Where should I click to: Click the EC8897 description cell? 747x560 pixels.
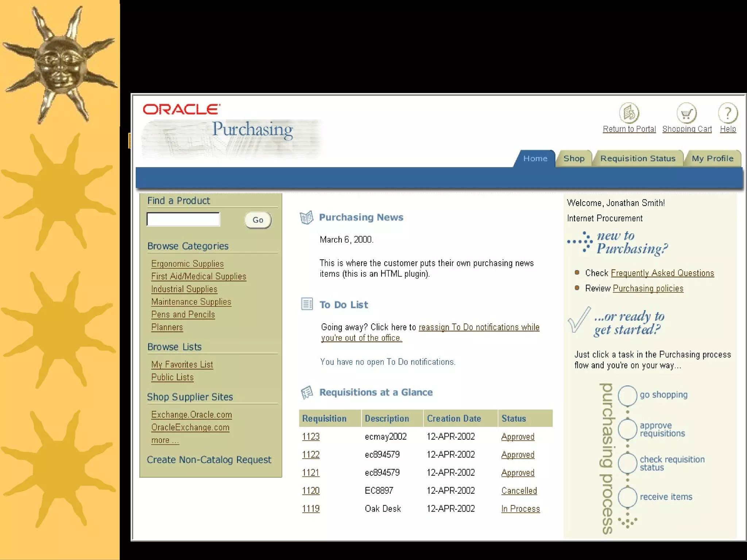pyautogui.click(x=379, y=491)
